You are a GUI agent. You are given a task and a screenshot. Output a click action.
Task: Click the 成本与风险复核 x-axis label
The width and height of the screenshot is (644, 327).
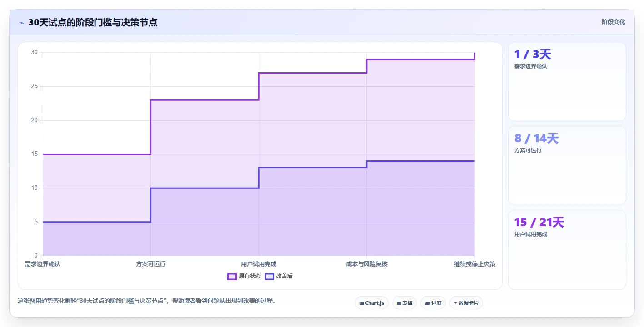pos(367,264)
